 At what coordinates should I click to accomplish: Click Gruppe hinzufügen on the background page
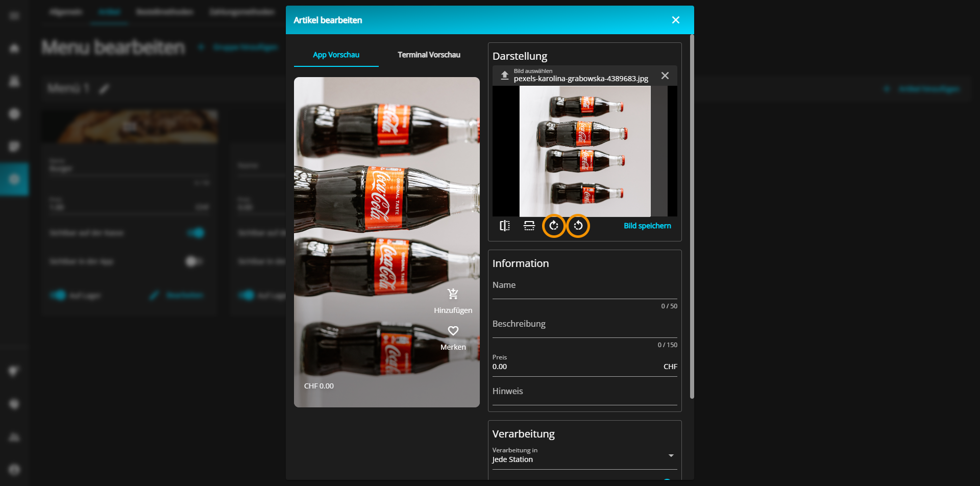[239, 47]
